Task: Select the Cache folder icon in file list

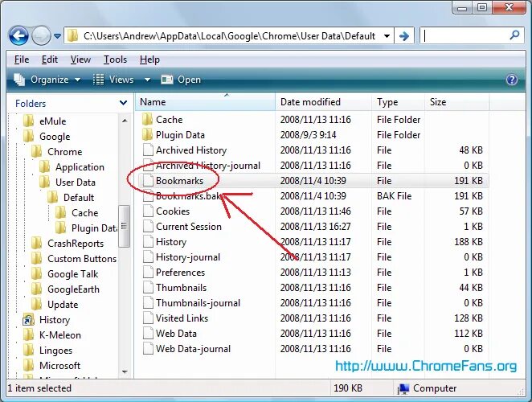Action: (x=147, y=120)
